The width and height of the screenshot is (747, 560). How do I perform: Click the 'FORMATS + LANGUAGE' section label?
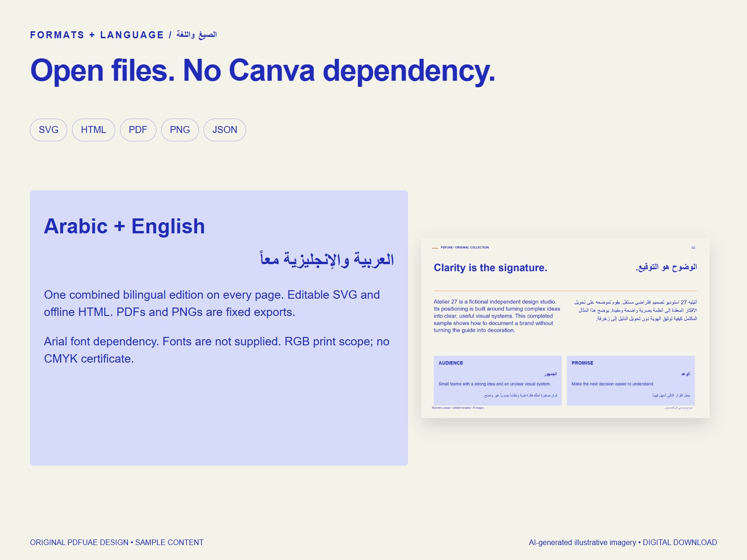tap(97, 35)
